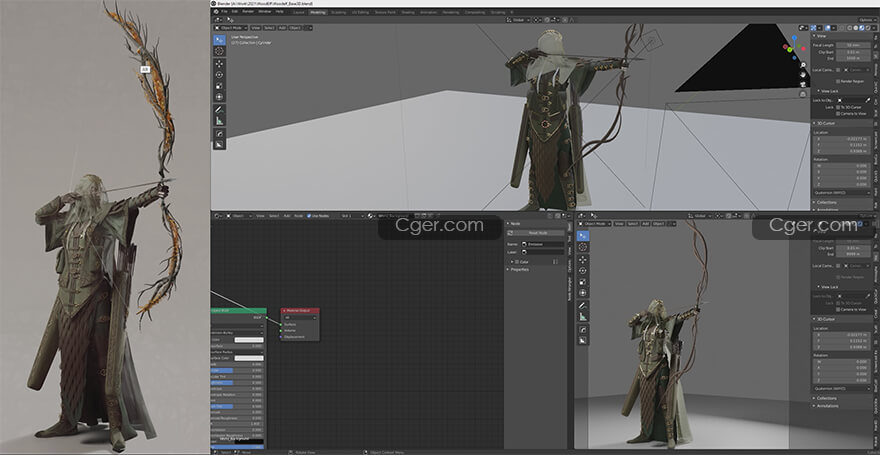This screenshot has width=880, height=455.
Task: Select the Cursor tool in top viewport
Action: (219, 51)
